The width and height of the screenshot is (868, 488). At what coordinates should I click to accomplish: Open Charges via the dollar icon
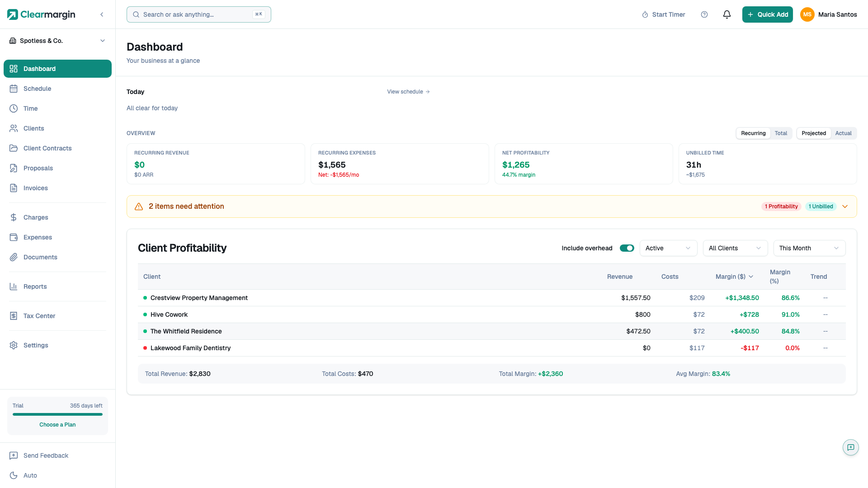14,217
